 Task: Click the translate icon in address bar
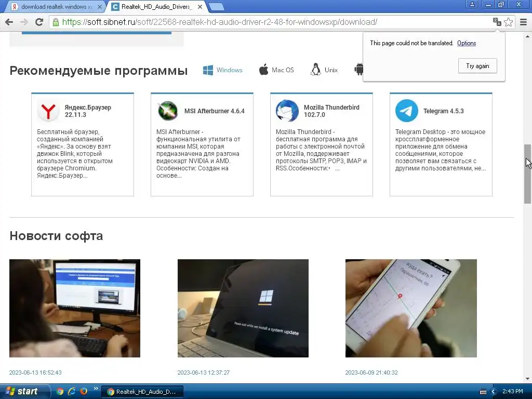click(x=497, y=22)
